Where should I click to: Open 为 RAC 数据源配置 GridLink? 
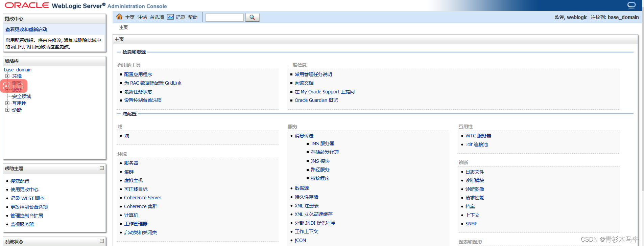[152, 83]
